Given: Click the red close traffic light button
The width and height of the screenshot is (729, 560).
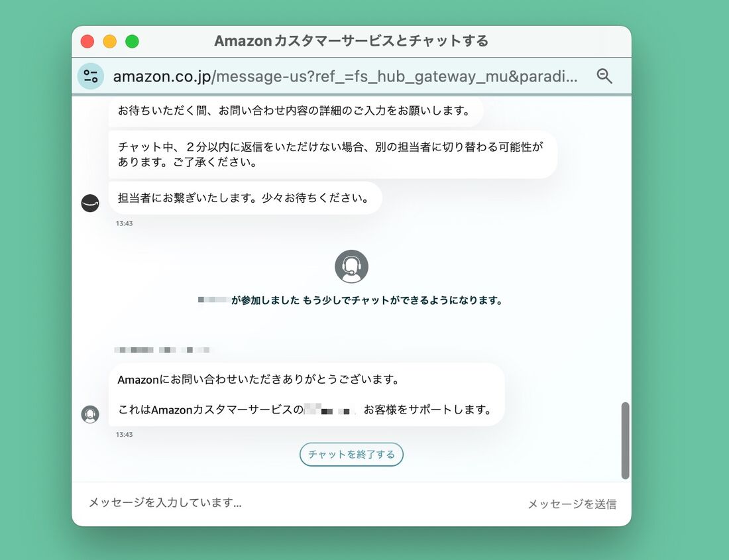Looking at the screenshot, I should point(87,40).
